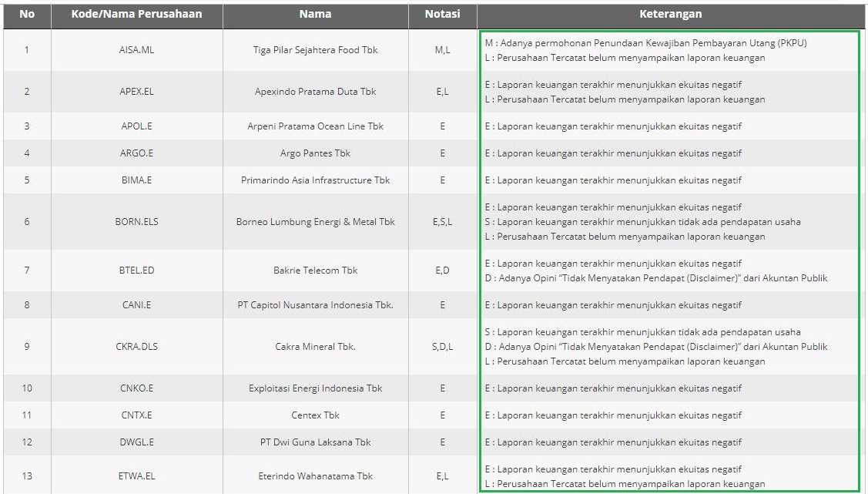
Task: Click the 'E :' explanation in the CANI row
Action: 613,305
